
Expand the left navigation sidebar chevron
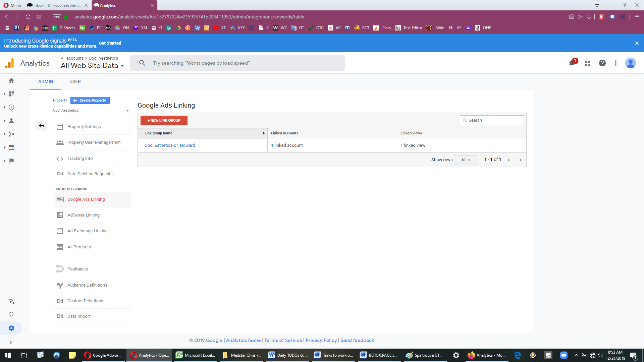click(x=11, y=342)
